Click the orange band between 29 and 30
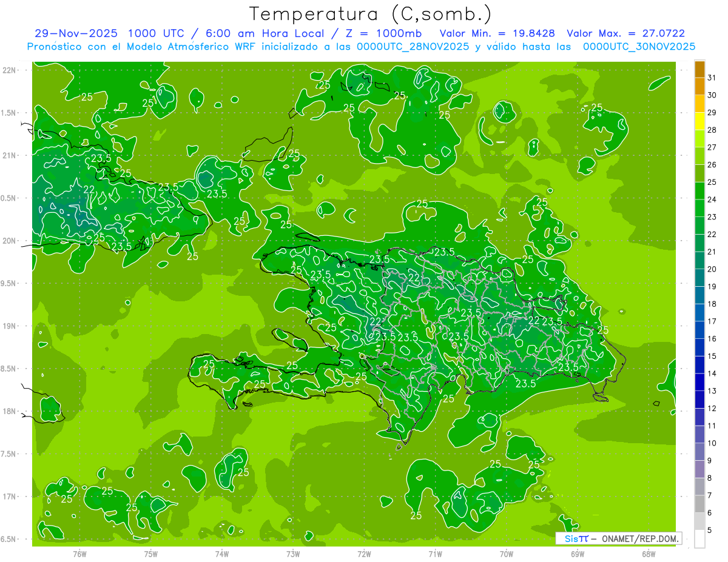The height and width of the screenshot is (562, 728). pyautogui.click(x=699, y=104)
